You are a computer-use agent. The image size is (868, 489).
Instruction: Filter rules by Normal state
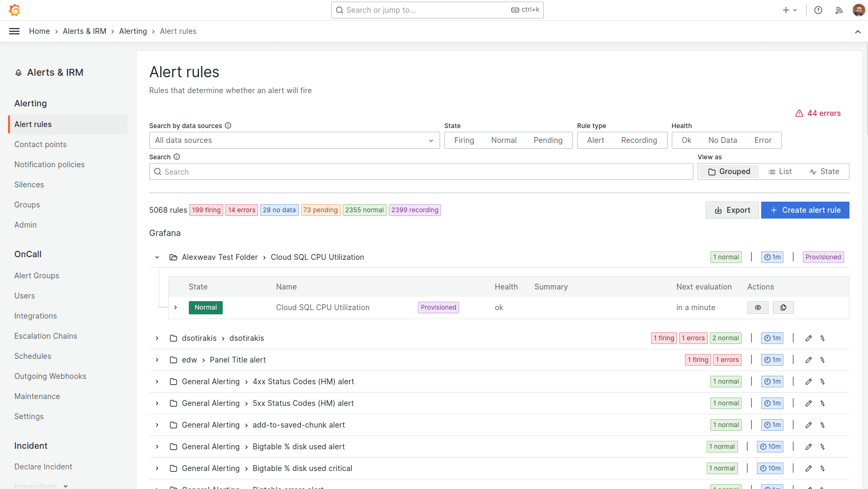[504, 140]
